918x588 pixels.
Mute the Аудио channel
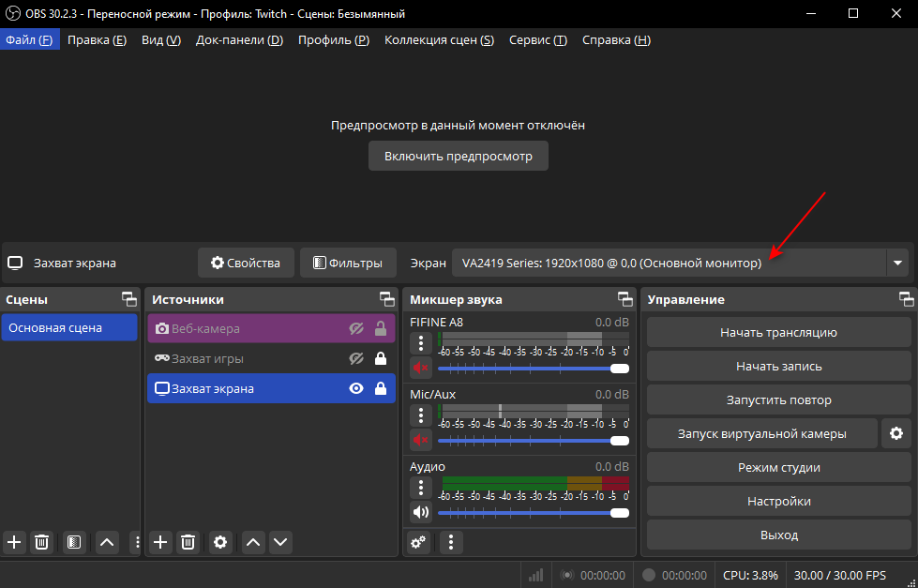(420, 512)
